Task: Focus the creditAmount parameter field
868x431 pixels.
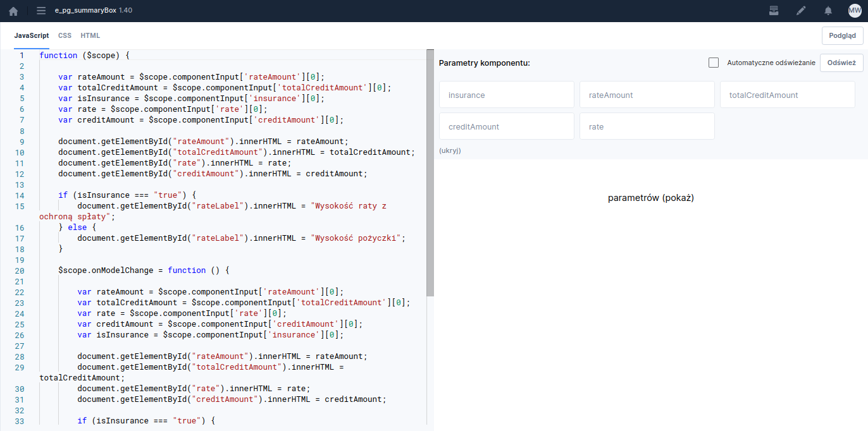Action: (506, 126)
